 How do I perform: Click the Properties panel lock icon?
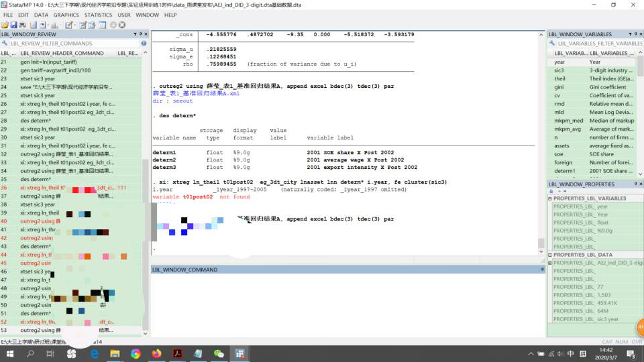click(x=551, y=191)
